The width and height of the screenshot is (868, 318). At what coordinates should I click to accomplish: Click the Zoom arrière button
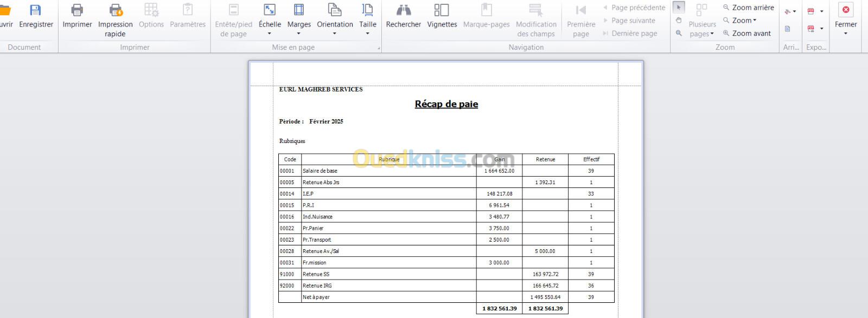tap(748, 8)
